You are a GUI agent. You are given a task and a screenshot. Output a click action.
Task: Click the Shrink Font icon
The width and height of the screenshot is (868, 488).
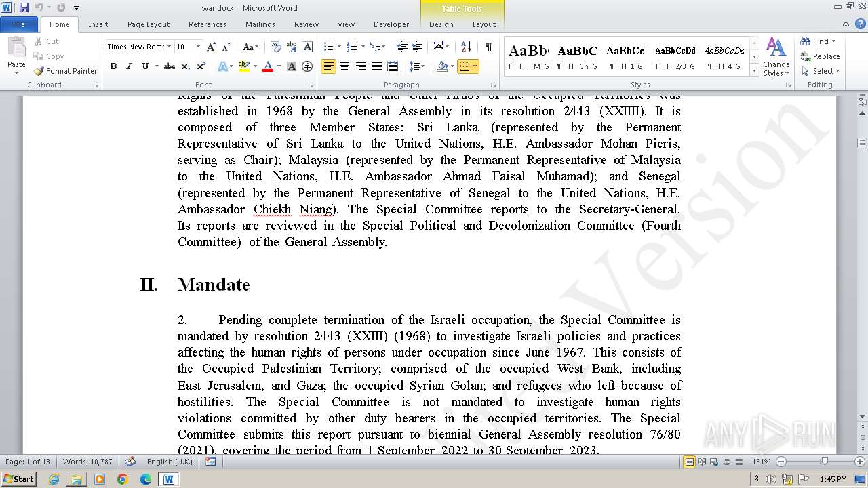click(226, 47)
